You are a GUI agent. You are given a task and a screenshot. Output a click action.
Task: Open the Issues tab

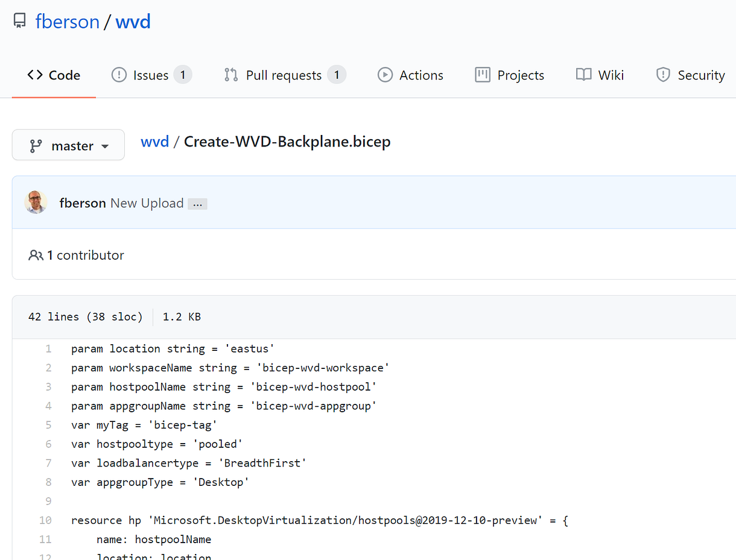[x=151, y=75]
